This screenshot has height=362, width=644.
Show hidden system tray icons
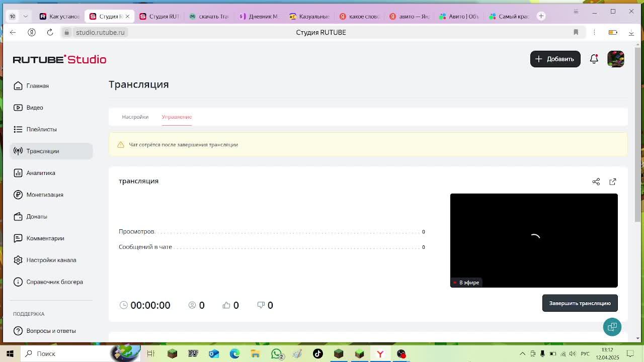pyautogui.click(x=522, y=353)
